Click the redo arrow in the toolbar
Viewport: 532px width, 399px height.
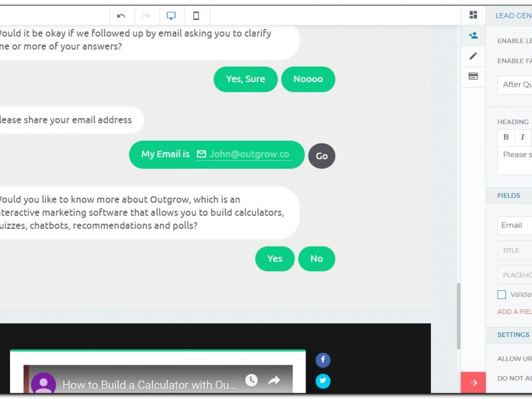click(x=146, y=16)
